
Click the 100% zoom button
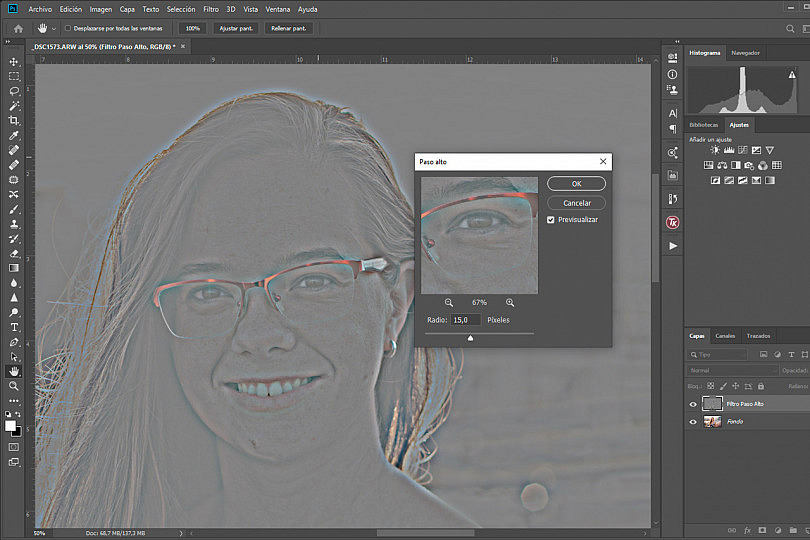pos(193,28)
